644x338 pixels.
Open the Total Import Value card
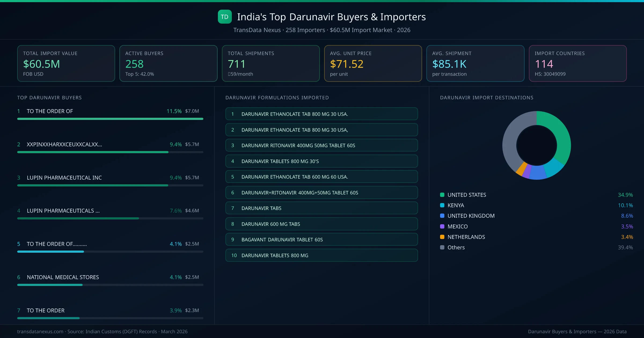[66, 63]
